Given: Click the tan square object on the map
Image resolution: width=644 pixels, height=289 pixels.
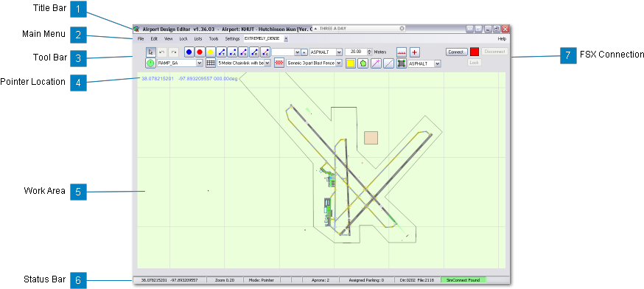Looking at the screenshot, I should coord(371,138).
